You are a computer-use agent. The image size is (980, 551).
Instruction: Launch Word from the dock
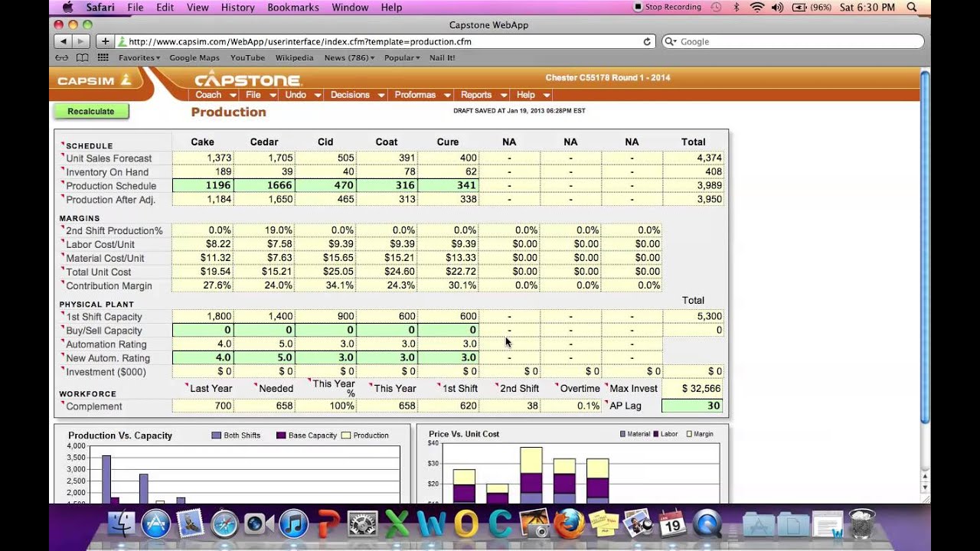click(x=431, y=524)
